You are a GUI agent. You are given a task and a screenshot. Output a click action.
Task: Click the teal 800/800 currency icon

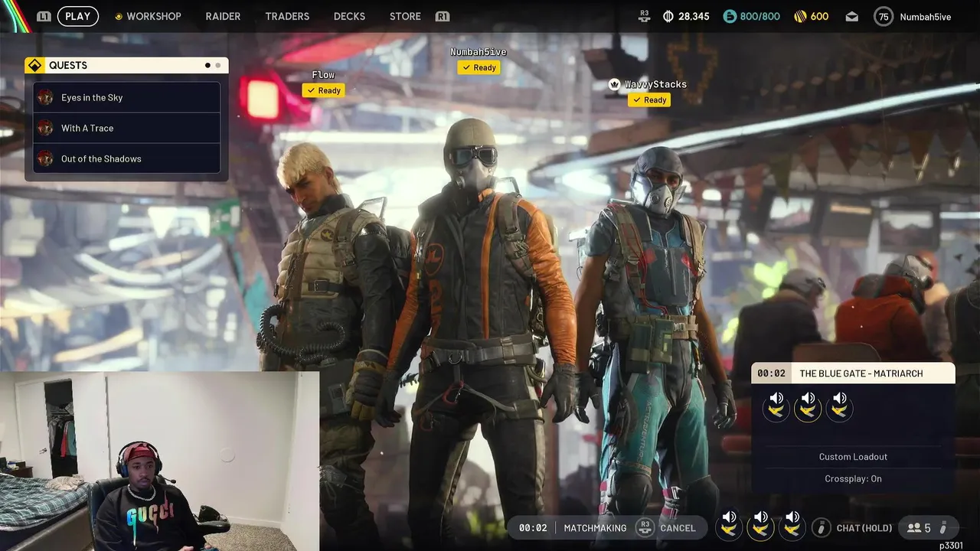tap(730, 16)
